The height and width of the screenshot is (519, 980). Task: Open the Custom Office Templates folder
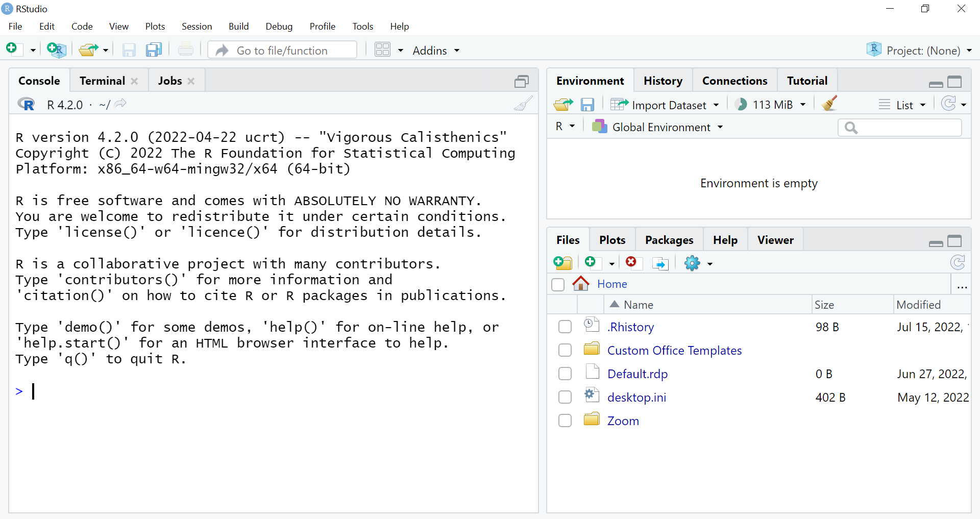674,350
